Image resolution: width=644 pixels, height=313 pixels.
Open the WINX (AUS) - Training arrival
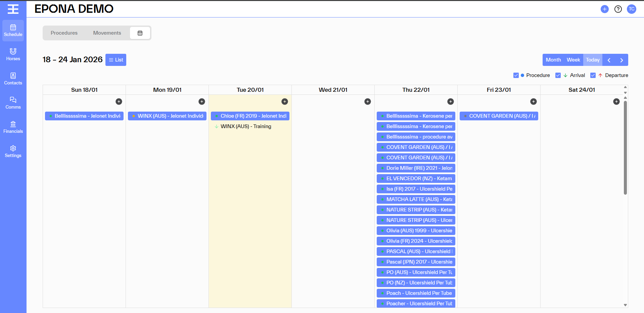point(246,126)
